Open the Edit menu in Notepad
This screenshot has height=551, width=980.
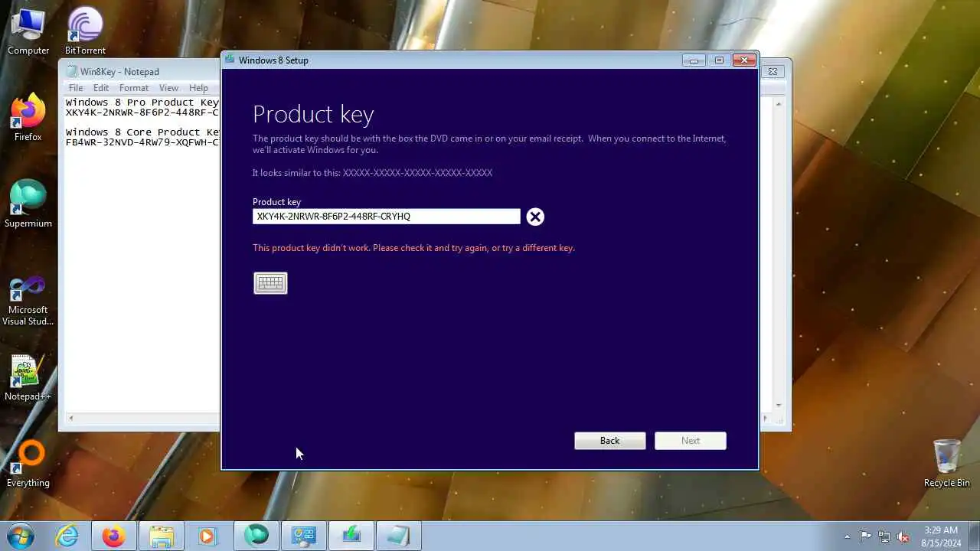pos(101,88)
